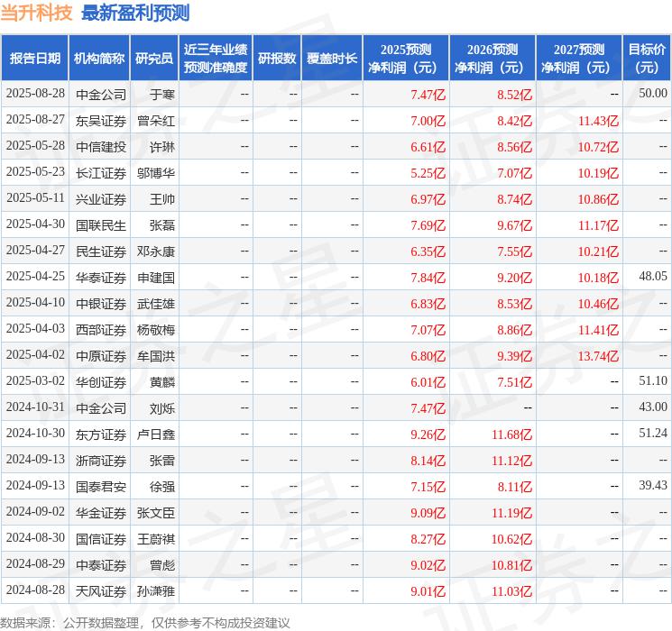Click the 8.14亿 forecast value
Image resolution: width=672 pixels, height=631 pixels.
[x=428, y=461]
